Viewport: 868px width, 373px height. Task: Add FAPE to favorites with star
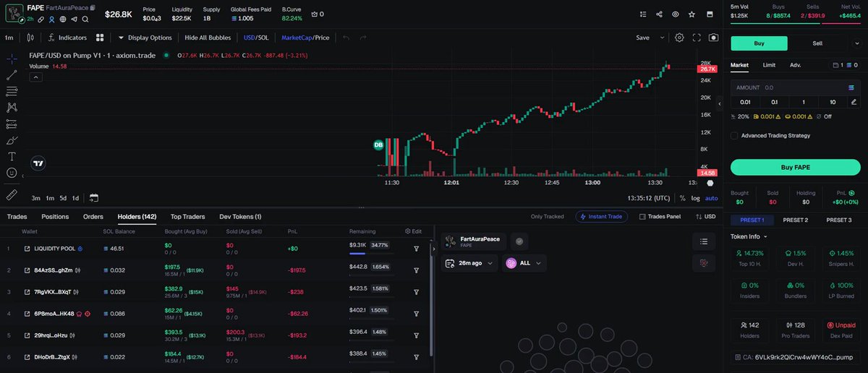692,14
